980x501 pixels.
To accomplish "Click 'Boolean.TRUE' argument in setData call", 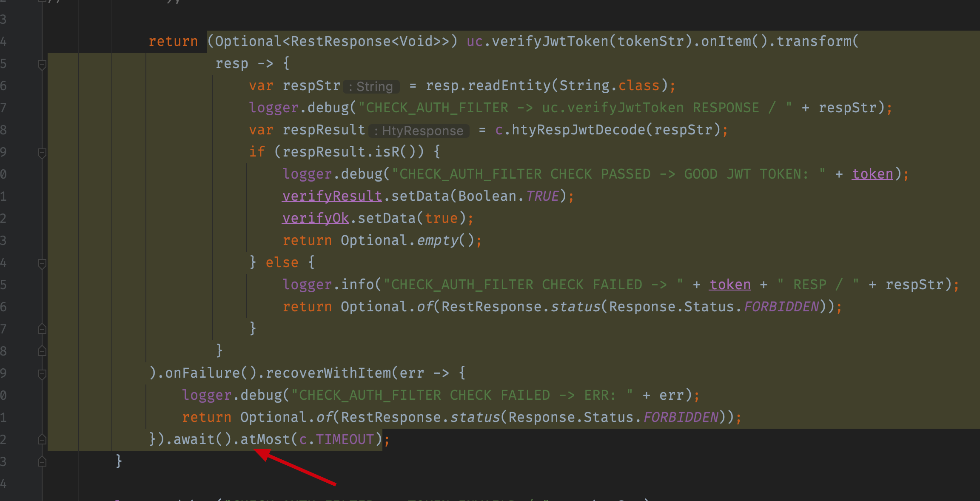I will [x=508, y=196].
